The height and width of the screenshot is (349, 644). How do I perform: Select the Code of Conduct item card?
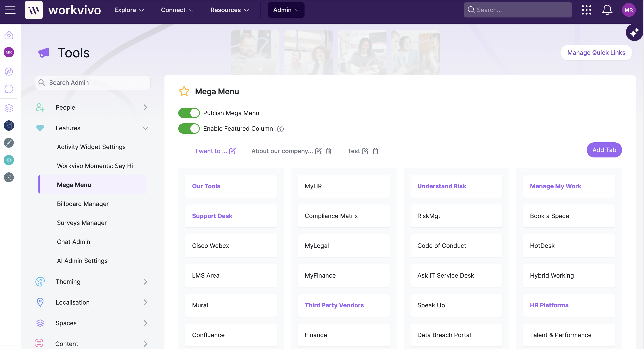[456, 246]
